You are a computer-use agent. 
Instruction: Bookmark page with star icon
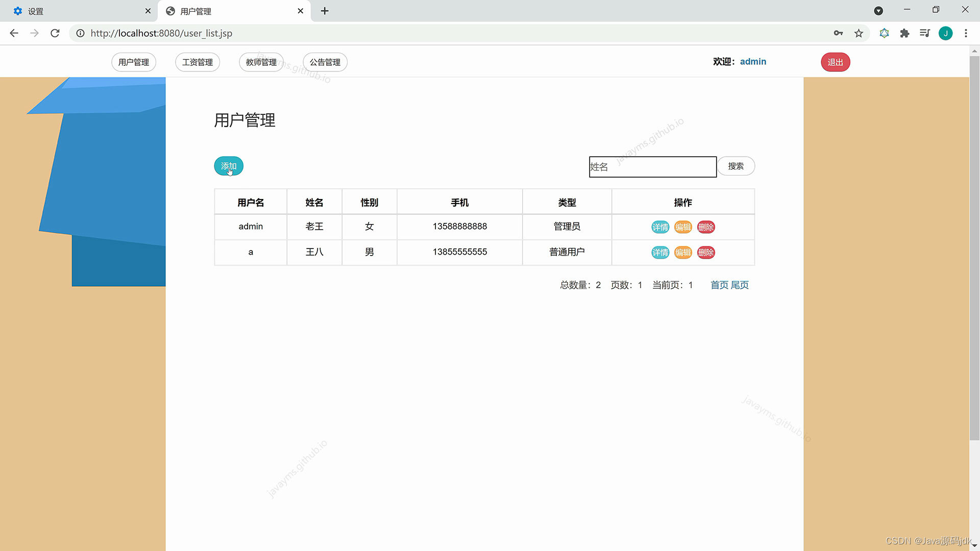859,33
